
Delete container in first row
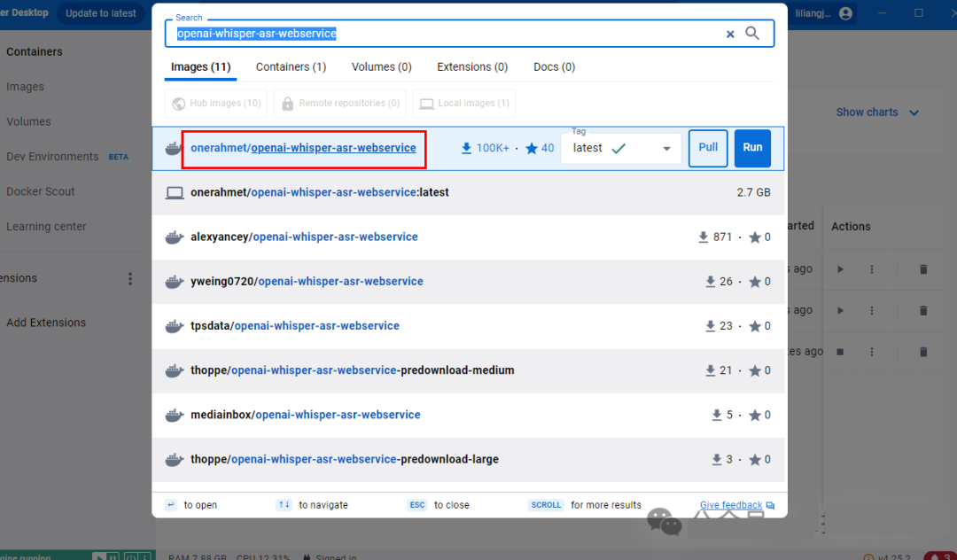coord(923,269)
